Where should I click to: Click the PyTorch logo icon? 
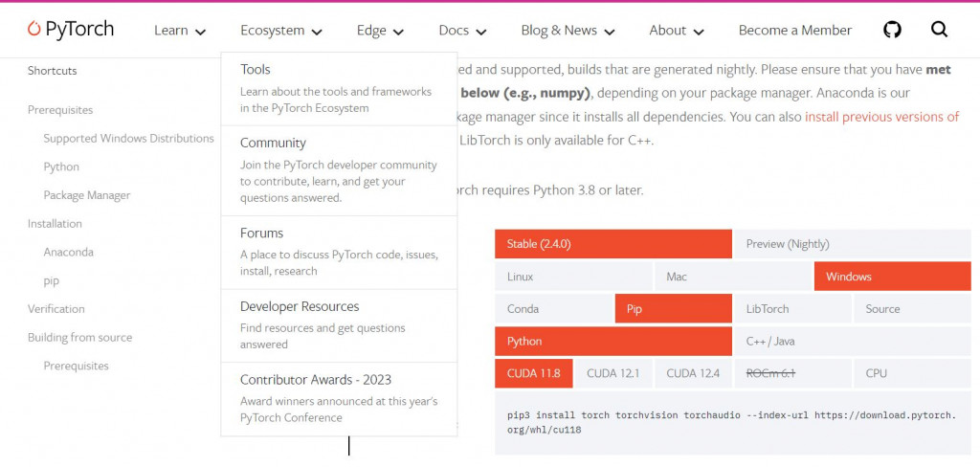tap(33, 30)
